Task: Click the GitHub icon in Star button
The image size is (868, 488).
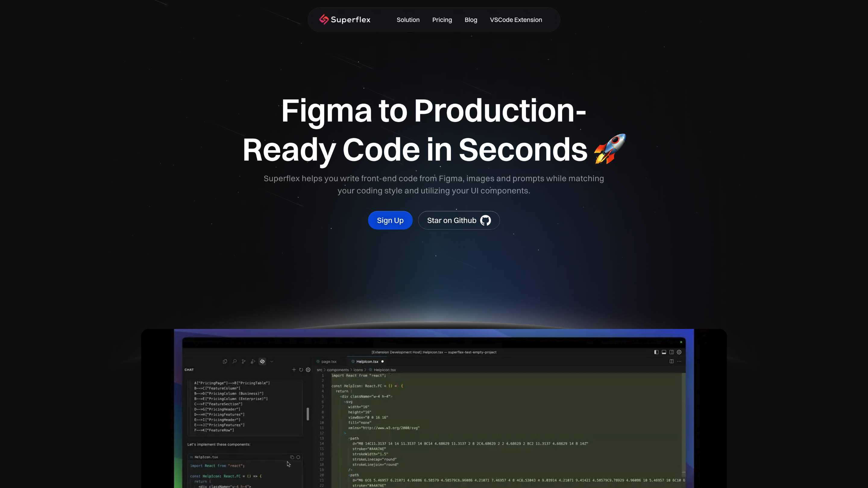Action: pyautogui.click(x=485, y=220)
